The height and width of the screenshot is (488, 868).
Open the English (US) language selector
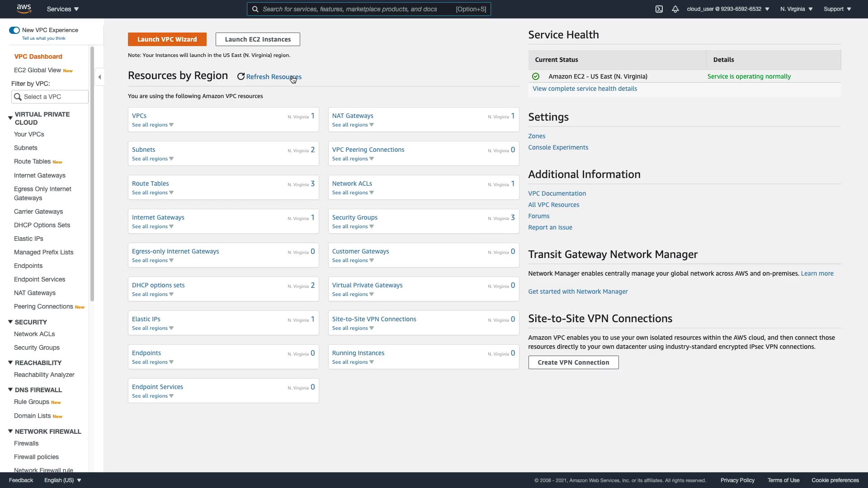tap(62, 480)
